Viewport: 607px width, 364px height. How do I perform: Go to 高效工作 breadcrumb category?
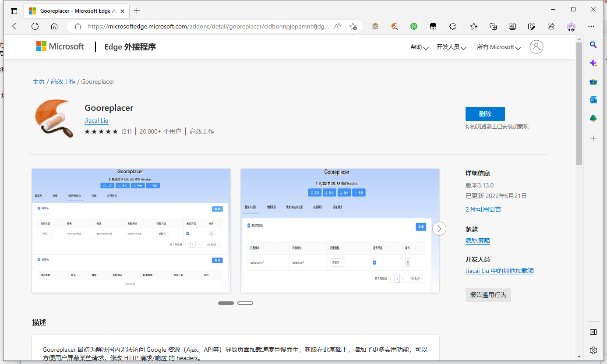click(x=63, y=81)
